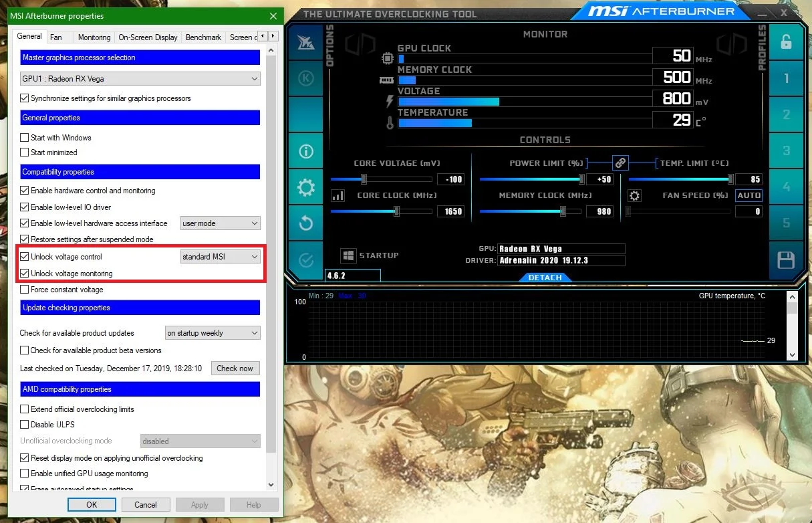Image resolution: width=812 pixels, height=523 pixels.
Task: Toggle Enable low-level IO driver
Action: [x=25, y=207]
